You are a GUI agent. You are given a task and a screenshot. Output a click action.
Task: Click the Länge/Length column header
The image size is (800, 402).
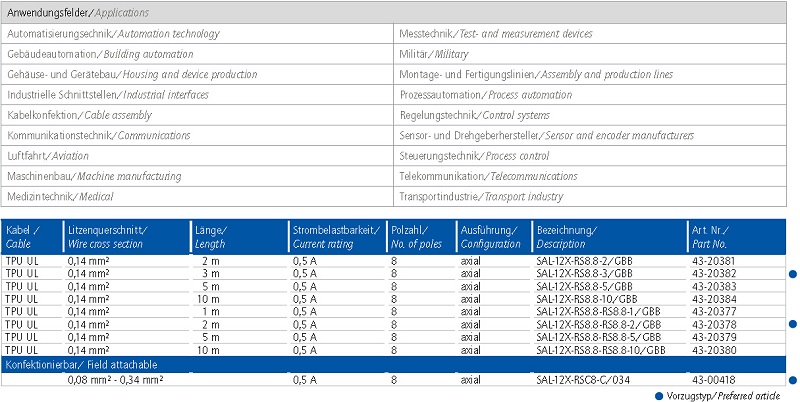pos(210,236)
